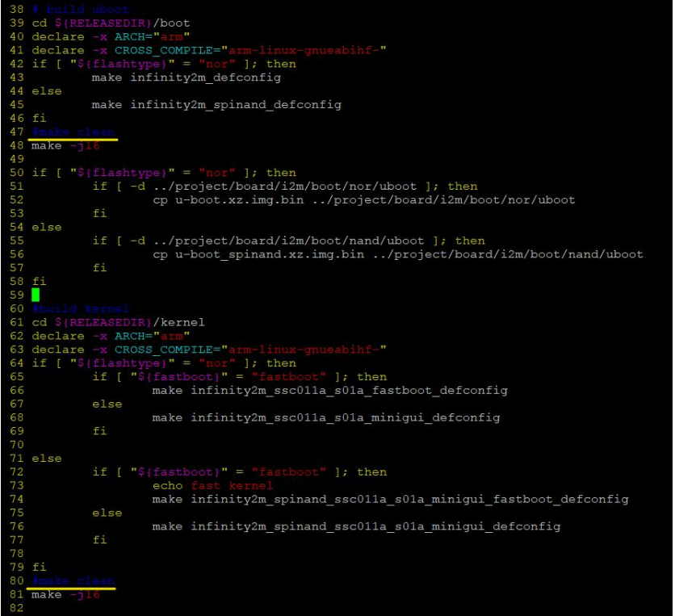Click line number 70

pos(17,445)
